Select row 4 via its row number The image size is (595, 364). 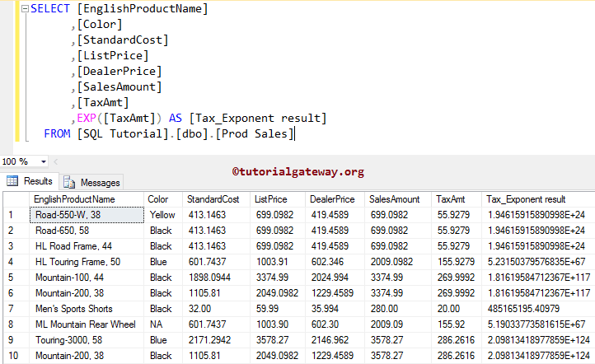(x=16, y=262)
